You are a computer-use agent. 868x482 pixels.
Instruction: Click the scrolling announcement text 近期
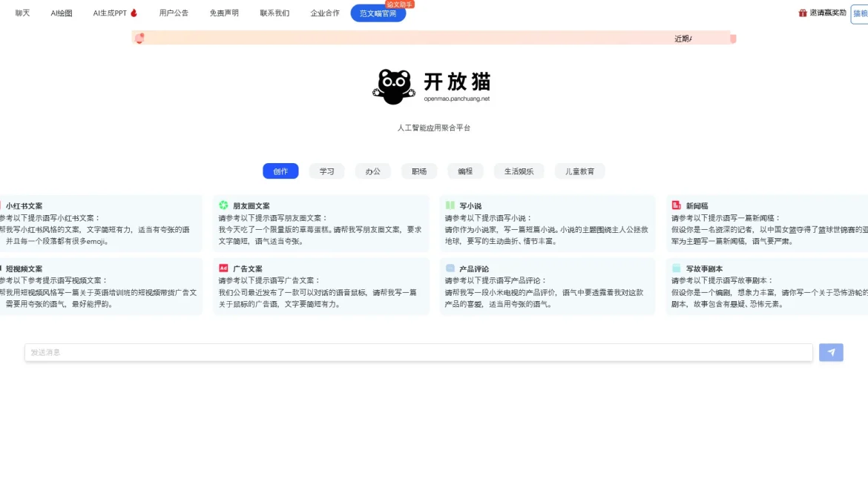tap(683, 39)
